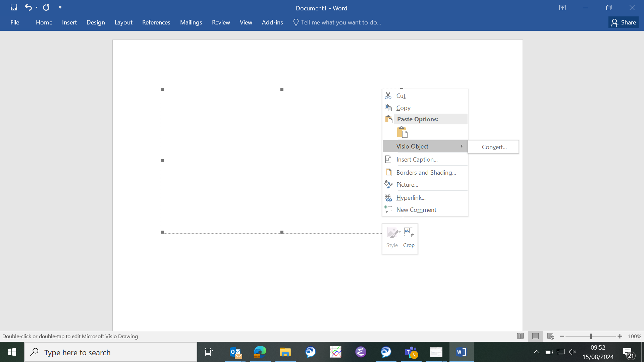Click the network tray icon
This screenshot has height=362, width=644.
click(x=560, y=352)
